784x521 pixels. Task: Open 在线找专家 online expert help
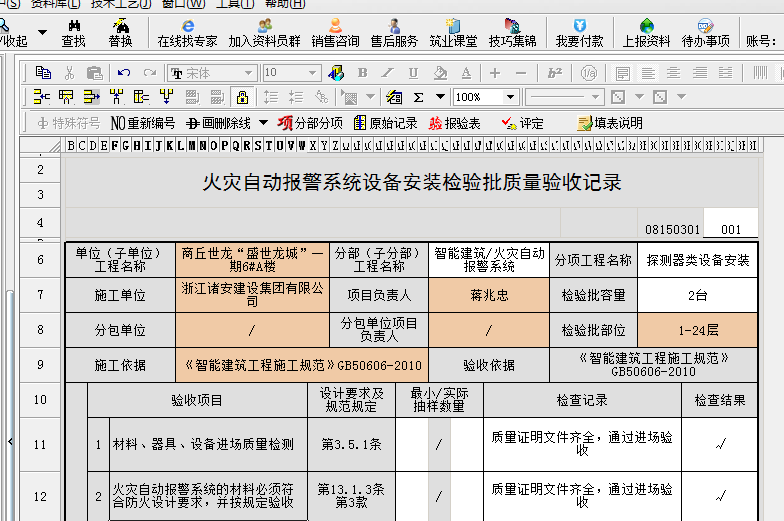187,32
